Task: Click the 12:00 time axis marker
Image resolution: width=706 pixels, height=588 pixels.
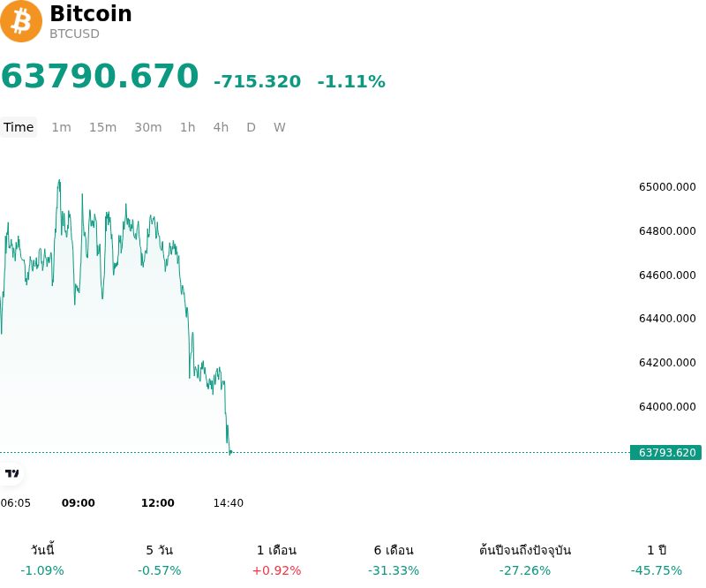Action: [x=158, y=503]
